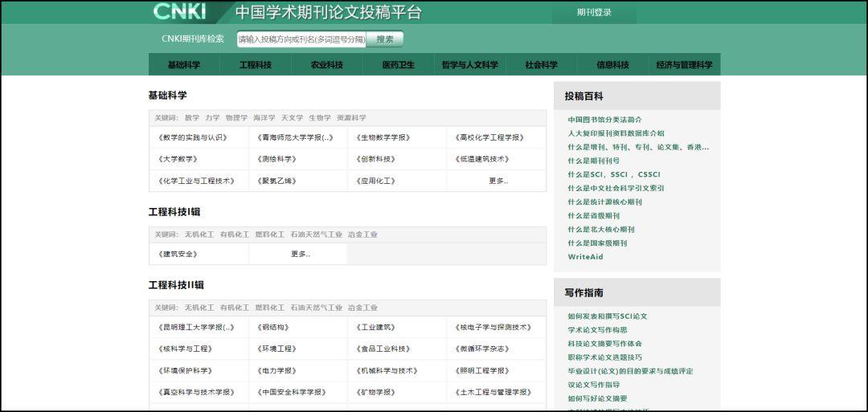Open the 农业科技 navigation tab

[x=326, y=65]
